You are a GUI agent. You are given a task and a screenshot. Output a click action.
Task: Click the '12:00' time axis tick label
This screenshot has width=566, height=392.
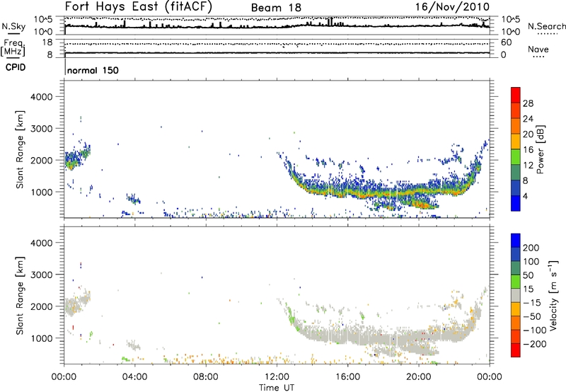(277, 377)
